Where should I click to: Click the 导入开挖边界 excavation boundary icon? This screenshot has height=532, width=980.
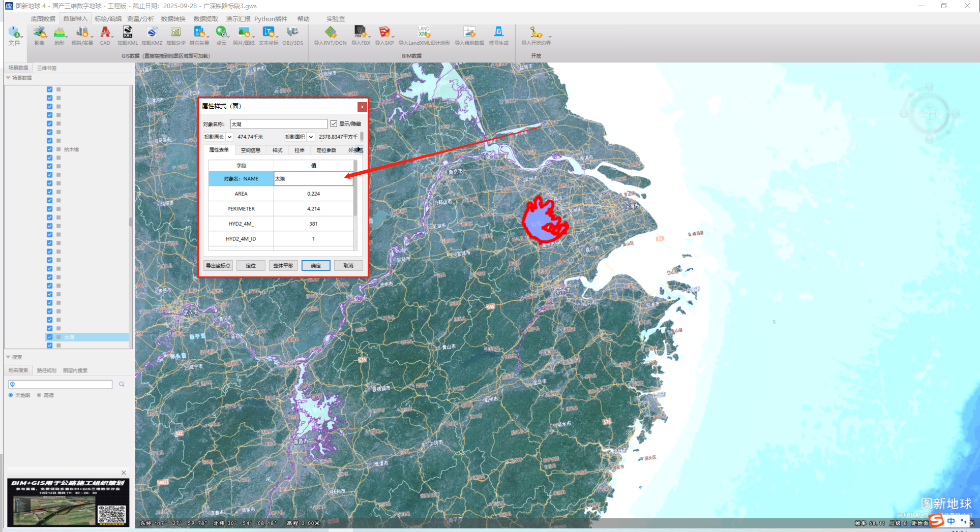(x=536, y=33)
